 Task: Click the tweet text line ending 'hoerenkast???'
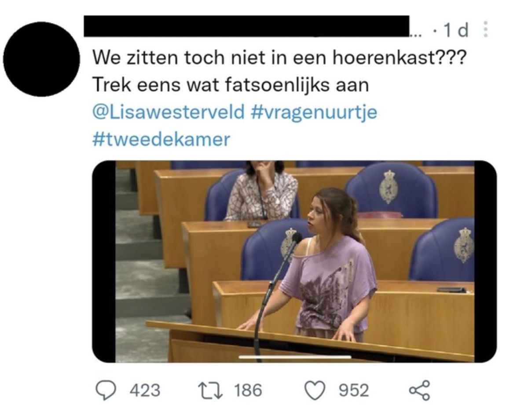pyautogui.click(x=279, y=58)
